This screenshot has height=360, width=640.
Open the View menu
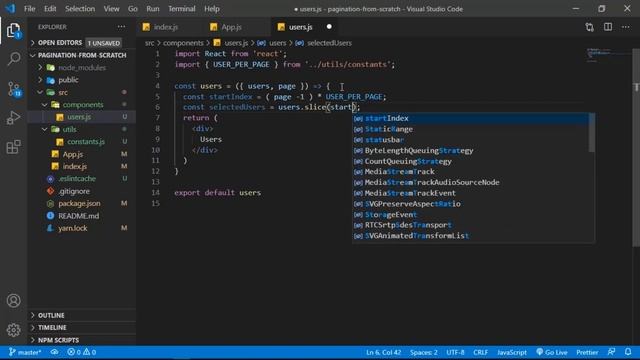(x=111, y=9)
